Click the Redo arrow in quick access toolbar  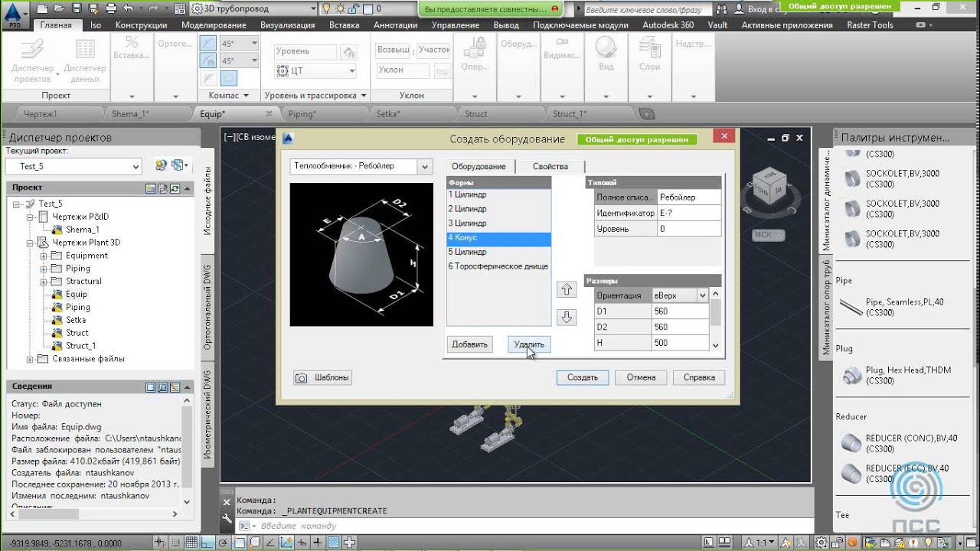tap(153, 8)
